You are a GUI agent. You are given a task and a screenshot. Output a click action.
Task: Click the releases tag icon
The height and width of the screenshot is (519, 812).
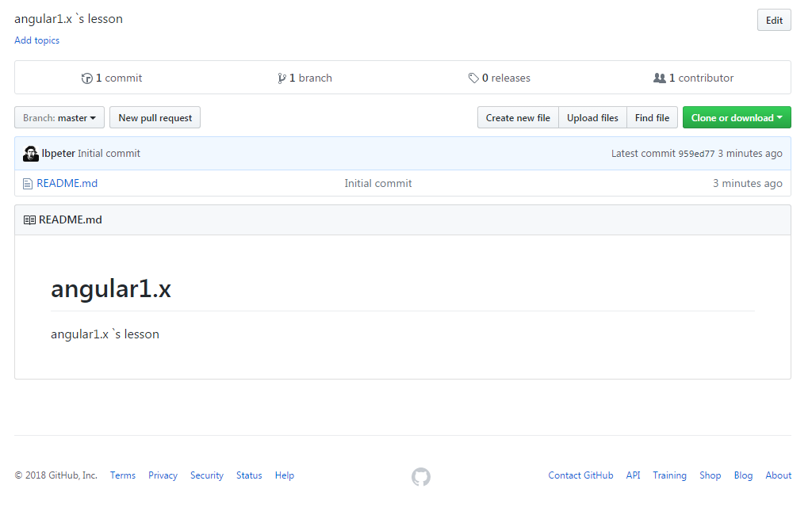pyautogui.click(x=473, y=78)
